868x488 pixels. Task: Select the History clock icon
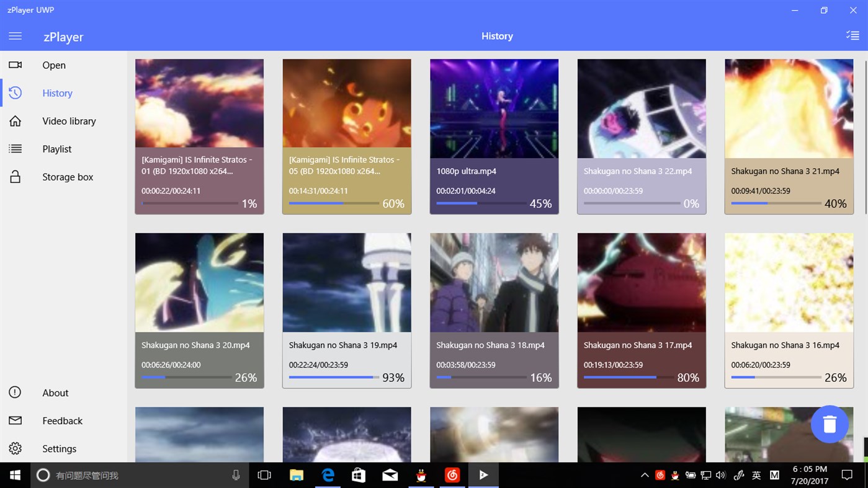[15, 92]
